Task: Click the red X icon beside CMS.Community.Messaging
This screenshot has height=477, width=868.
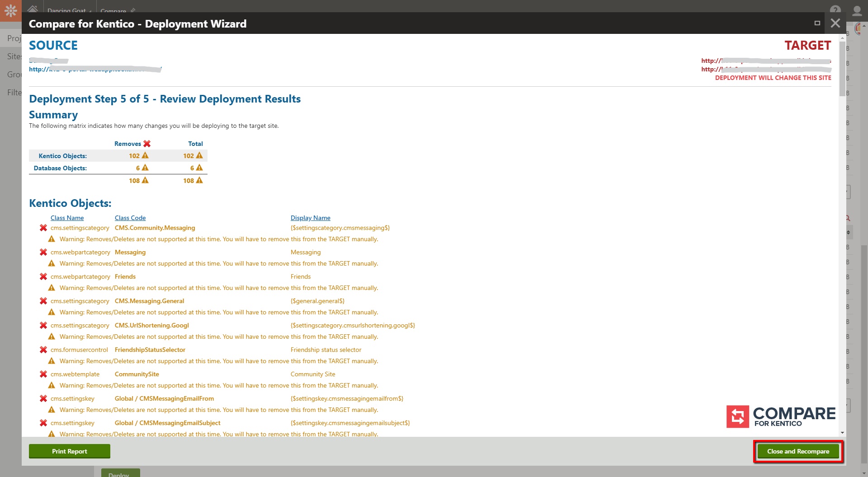Action: pyautogui.click(x=43, y=228)
